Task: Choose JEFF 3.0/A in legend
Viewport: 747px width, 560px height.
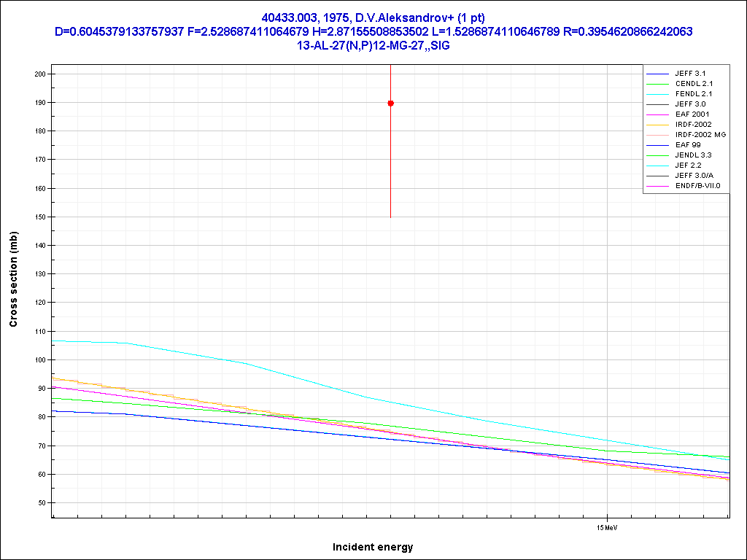Action: tap(693, 176)
